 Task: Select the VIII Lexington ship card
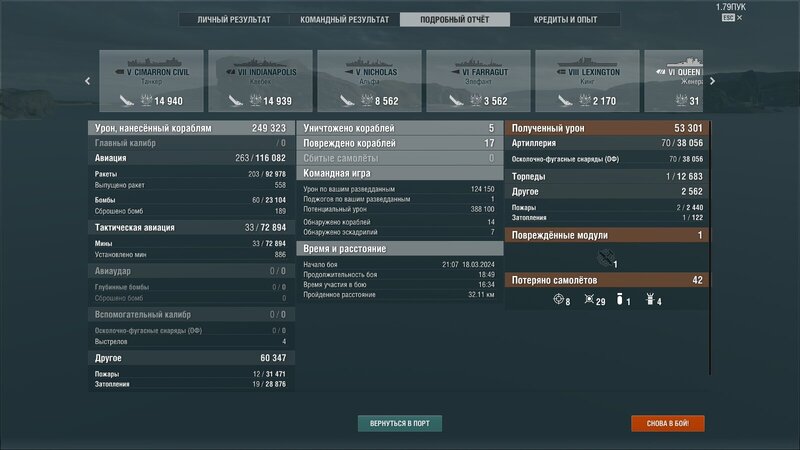[587, 81]
